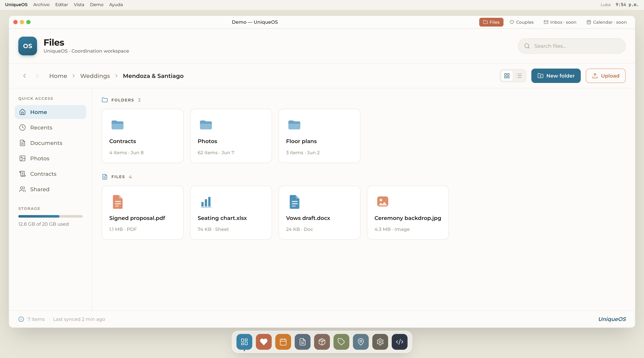Open the document dock icon

click(302, 341)
